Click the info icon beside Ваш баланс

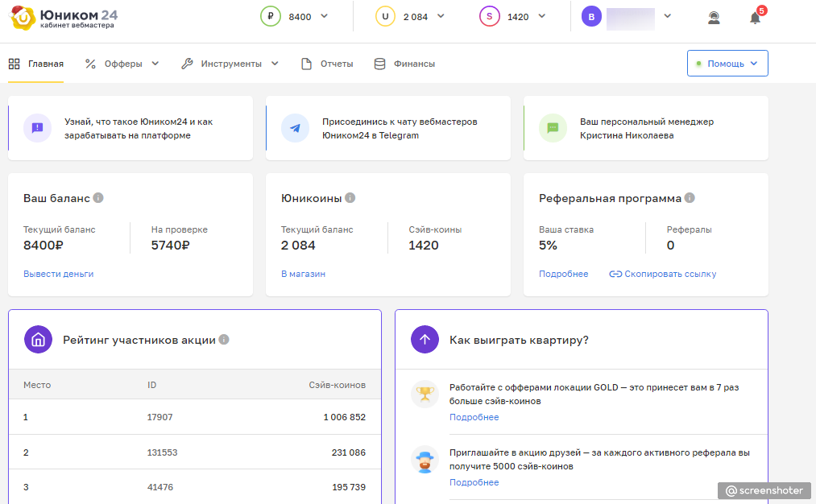click(98, 198)
